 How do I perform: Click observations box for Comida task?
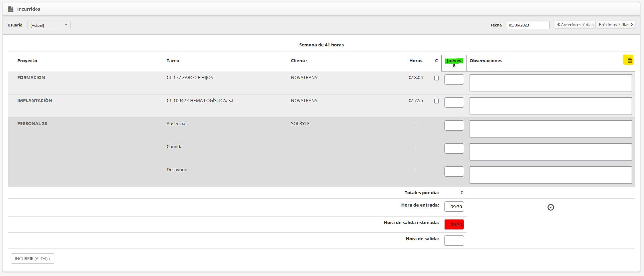550,152
